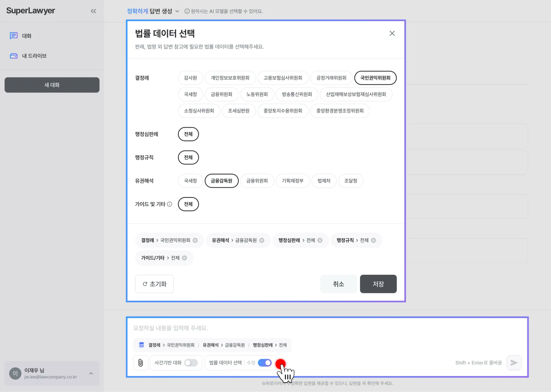The image size is (551, 392).
Task: Toggle 사건기반 대화 switch on
Action: (x=191, y=363)
